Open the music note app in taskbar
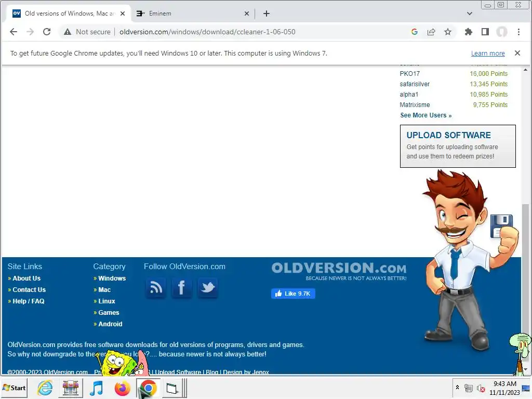Screen dimensions: 532x399 click(96, 388)
